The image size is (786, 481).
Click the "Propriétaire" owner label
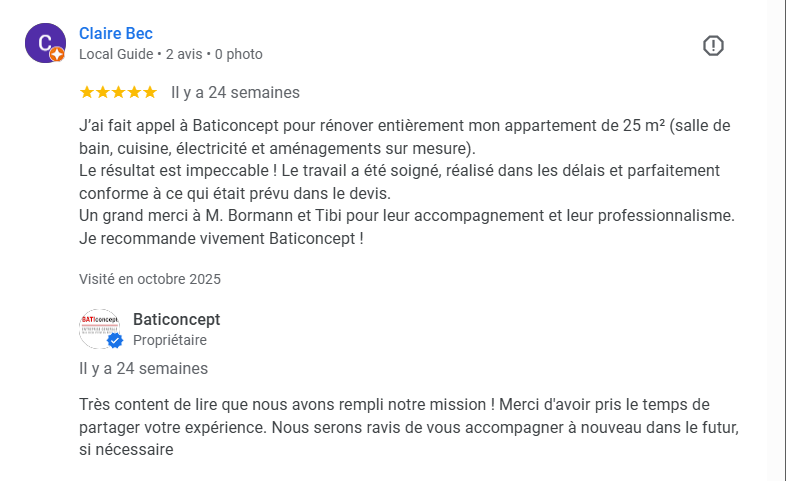point(170,340)
